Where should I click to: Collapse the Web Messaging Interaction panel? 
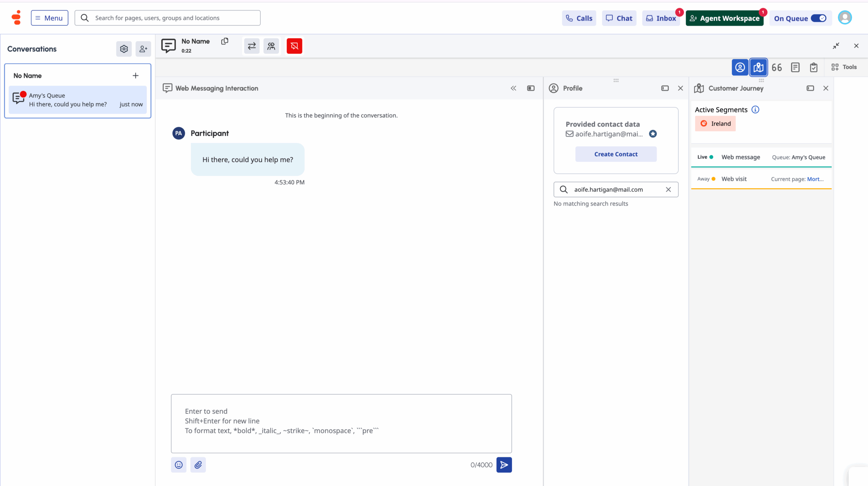tap(513, 88)
